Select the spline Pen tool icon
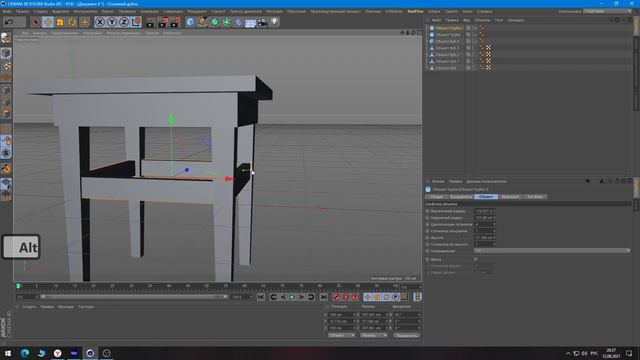This screenshot has height=360, width=640. tap(202, 22)
